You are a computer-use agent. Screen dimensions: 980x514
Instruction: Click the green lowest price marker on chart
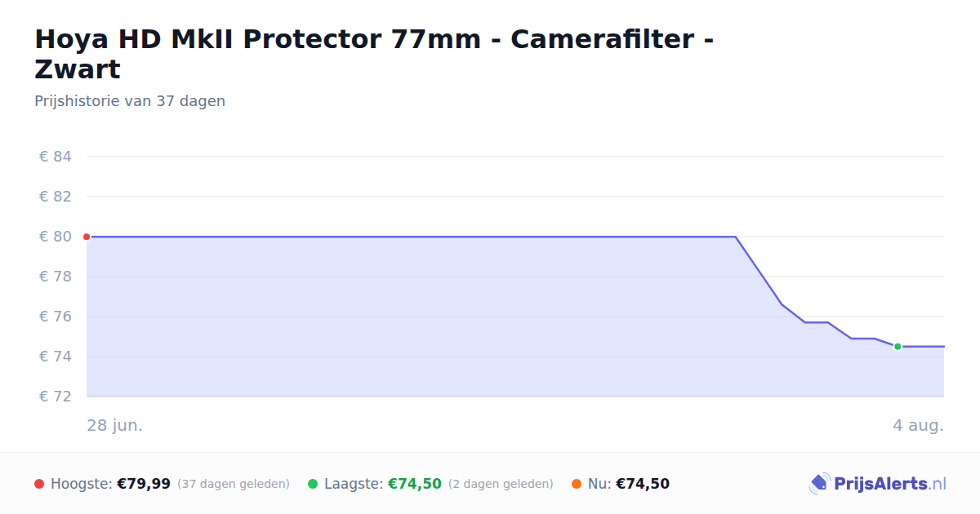click(898, 347)
